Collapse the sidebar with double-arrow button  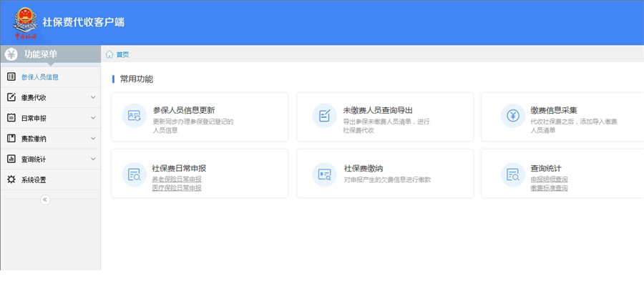click(45, 199)
